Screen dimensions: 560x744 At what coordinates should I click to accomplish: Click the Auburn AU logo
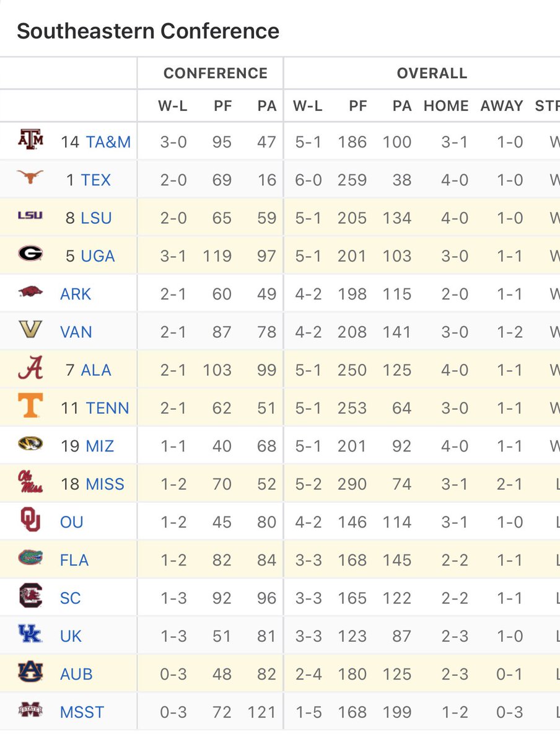coord(30,672)
